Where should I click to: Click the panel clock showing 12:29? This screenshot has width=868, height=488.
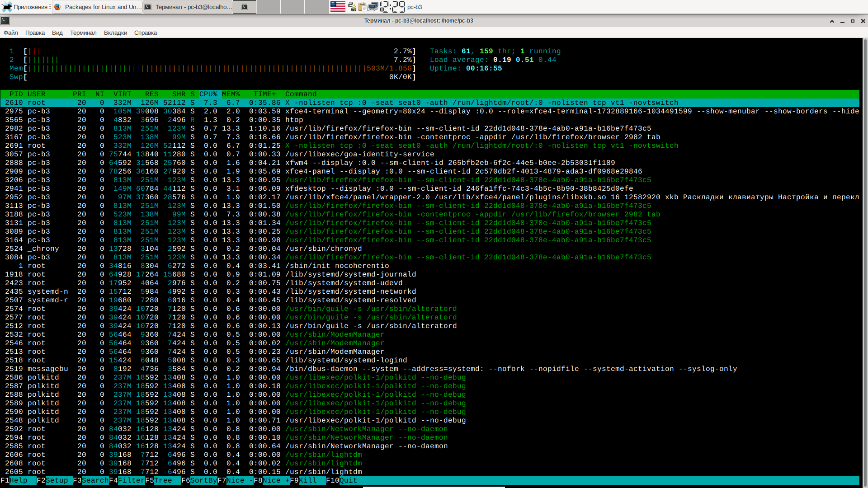pyautogui.click(x=392, y=7)
